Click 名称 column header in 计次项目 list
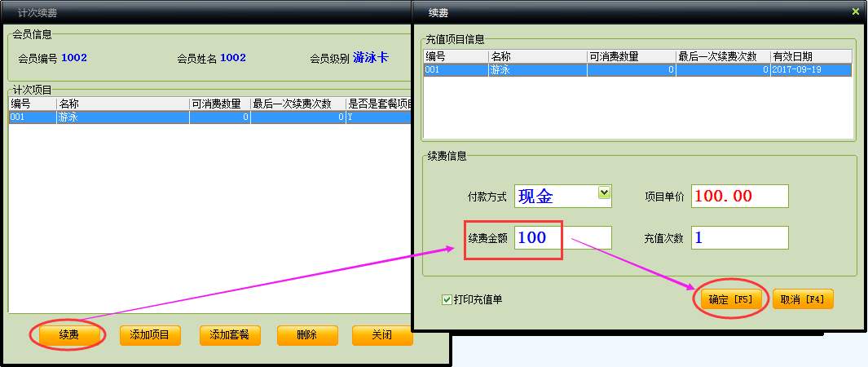This screenshot has height=367, width=868. tap(123, 104)
